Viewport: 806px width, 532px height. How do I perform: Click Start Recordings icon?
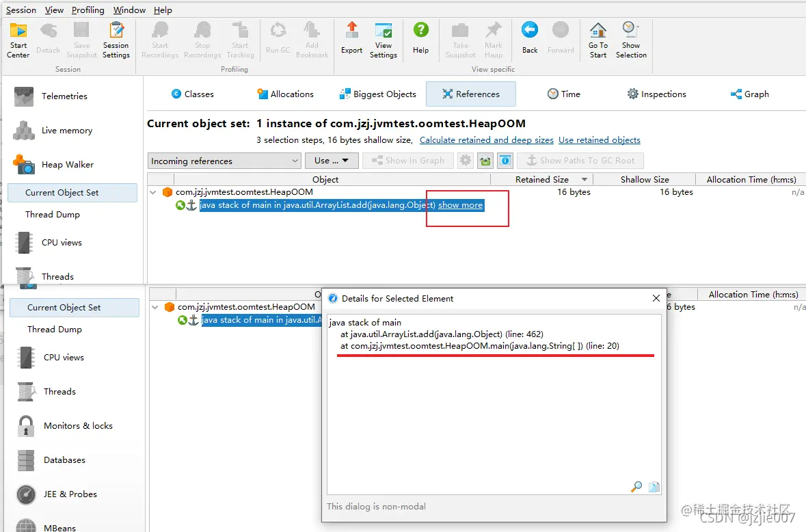(x=160, y=40)
